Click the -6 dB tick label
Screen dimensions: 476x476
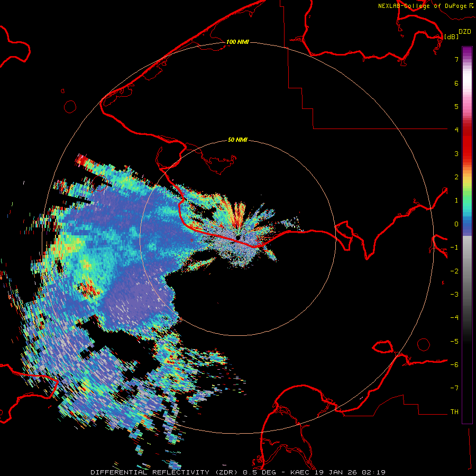[x=454, y=365]
